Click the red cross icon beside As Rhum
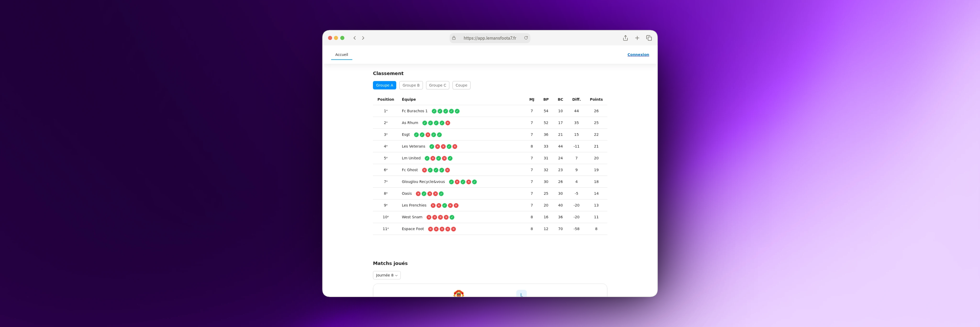The height and width of the screenshot is (327, 980). click(448, 123)
